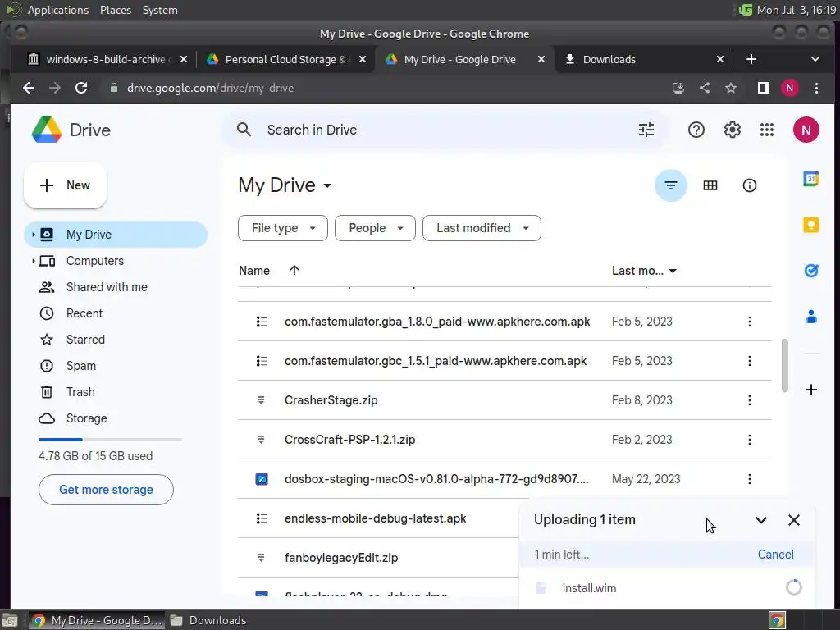Open a new Chrome tab

tap(751, 59)
